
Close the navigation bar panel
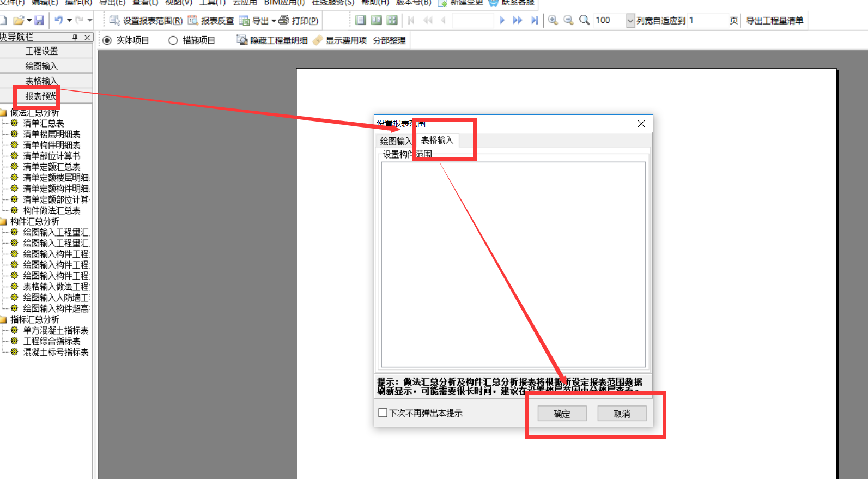[87, 37]
